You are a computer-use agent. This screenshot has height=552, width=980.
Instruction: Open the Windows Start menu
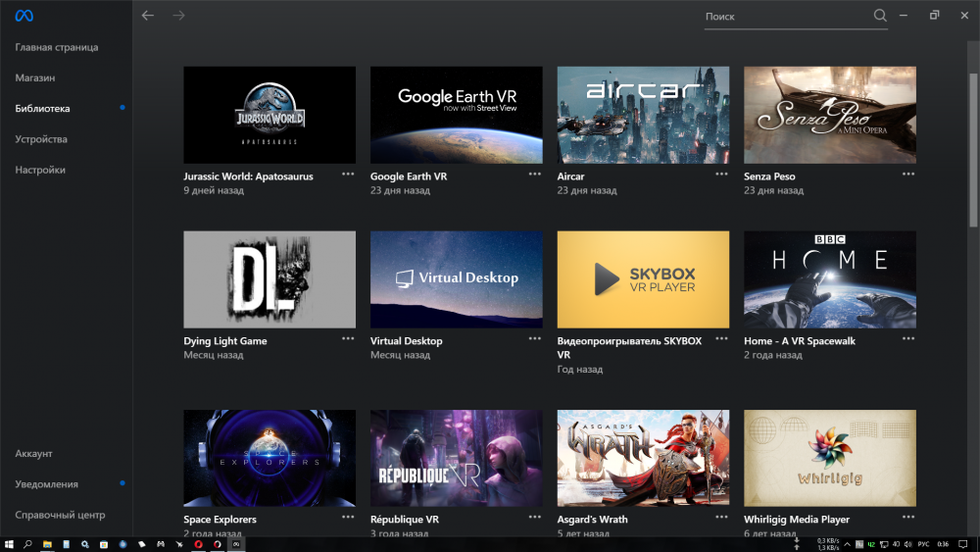click(9, 544)
